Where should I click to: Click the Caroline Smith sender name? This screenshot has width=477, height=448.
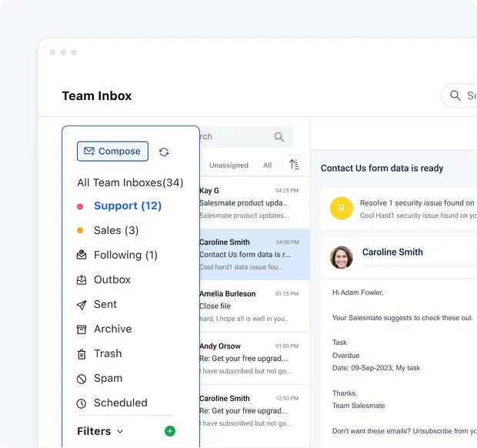[x=392, y=252]
